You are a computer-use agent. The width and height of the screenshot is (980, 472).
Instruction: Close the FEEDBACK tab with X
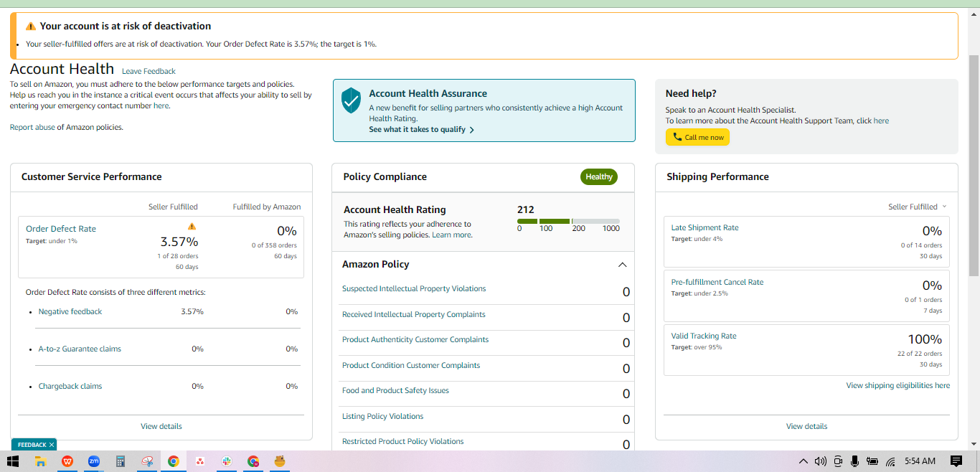click(x=52, y=445)
